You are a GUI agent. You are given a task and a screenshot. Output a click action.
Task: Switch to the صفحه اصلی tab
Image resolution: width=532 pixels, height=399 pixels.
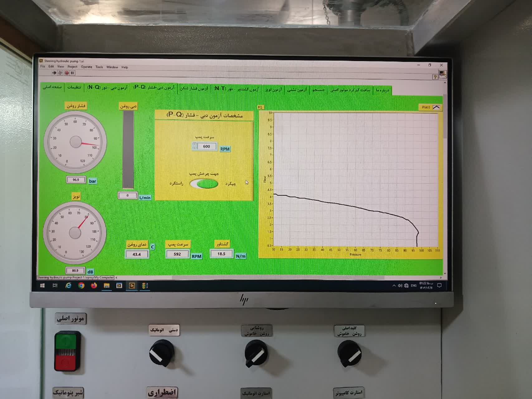click(52, 87)
